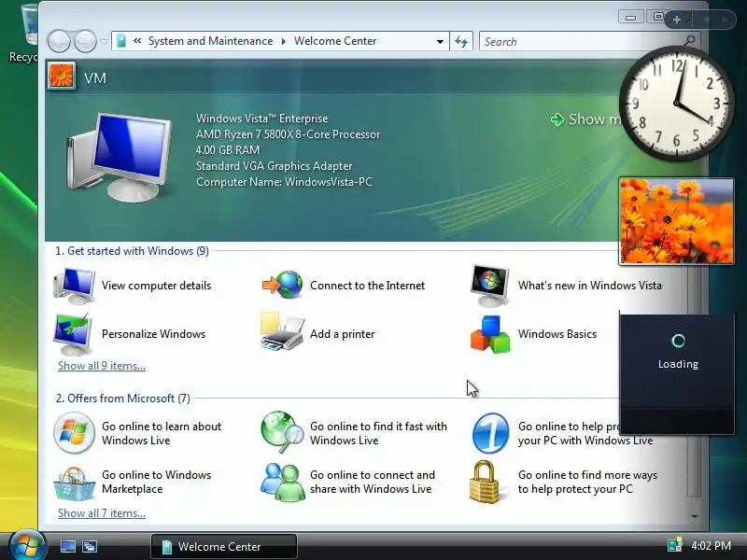Click Windows Vista Enterprise text
The height and width of the screenshot is (560, 747).
[x=262, y=119]
